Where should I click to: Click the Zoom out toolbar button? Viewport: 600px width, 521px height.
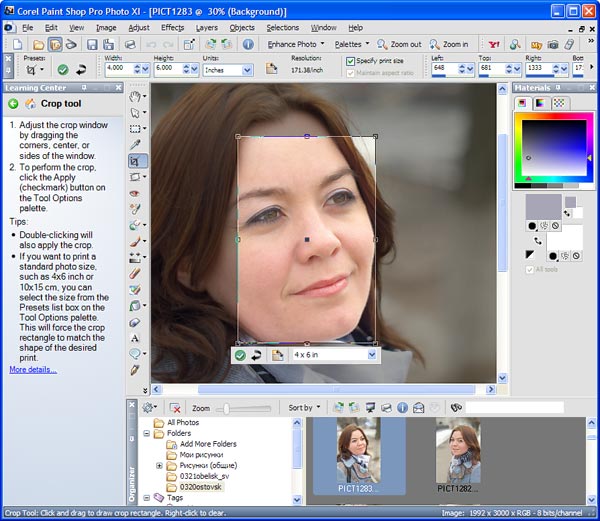coord(400,45)
